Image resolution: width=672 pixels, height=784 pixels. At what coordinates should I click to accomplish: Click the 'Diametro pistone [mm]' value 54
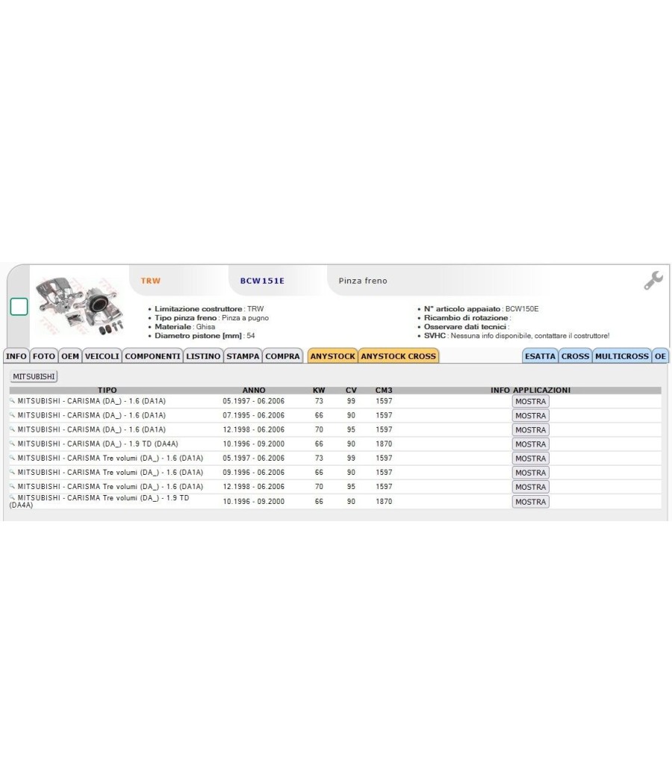point(251,336)
